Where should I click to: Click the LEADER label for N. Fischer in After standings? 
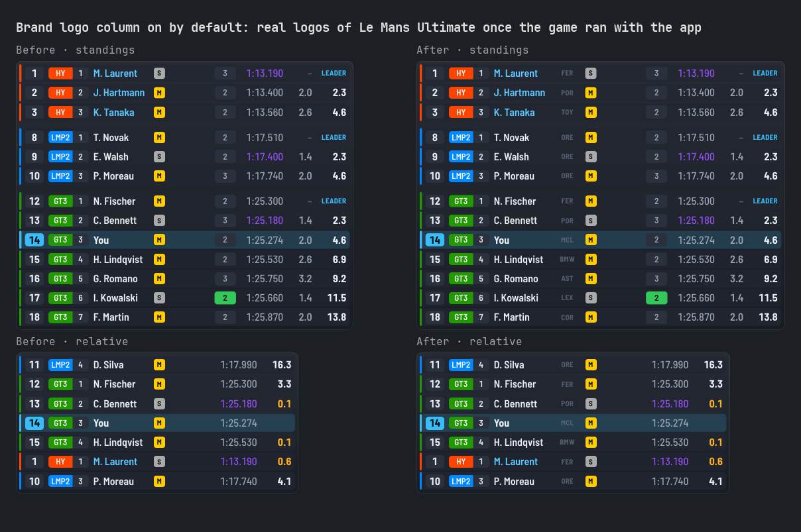pos(765,201)
